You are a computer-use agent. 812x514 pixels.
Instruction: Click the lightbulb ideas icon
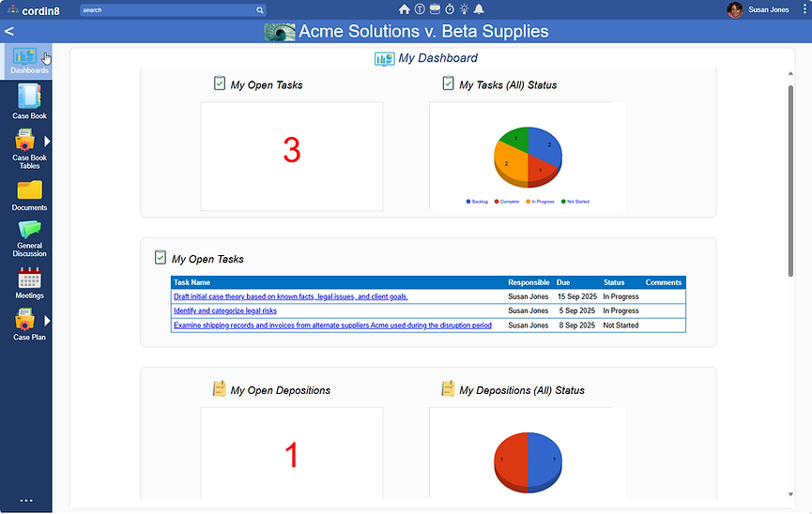[x=464, y=9]
